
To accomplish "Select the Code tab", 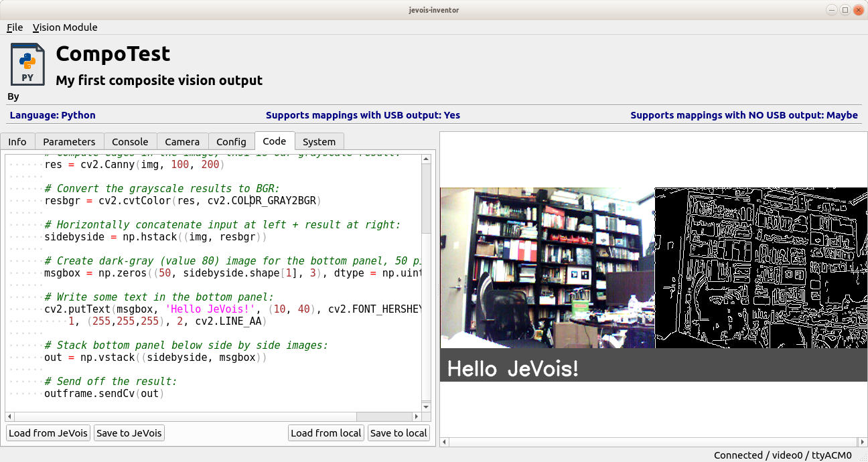I will tap(275, 141).
